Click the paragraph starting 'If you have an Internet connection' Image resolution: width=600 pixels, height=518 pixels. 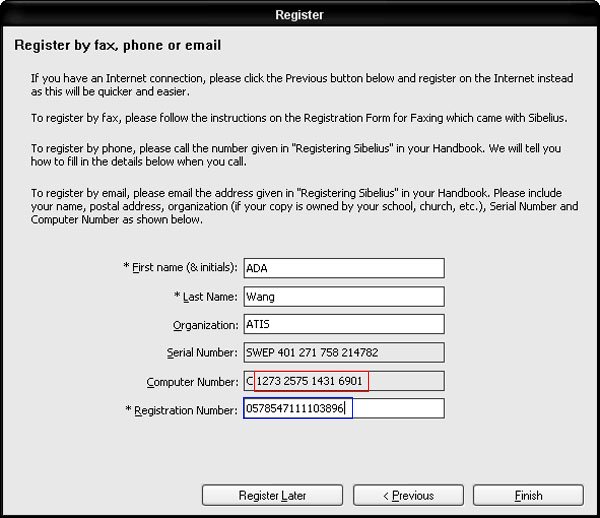302,85
